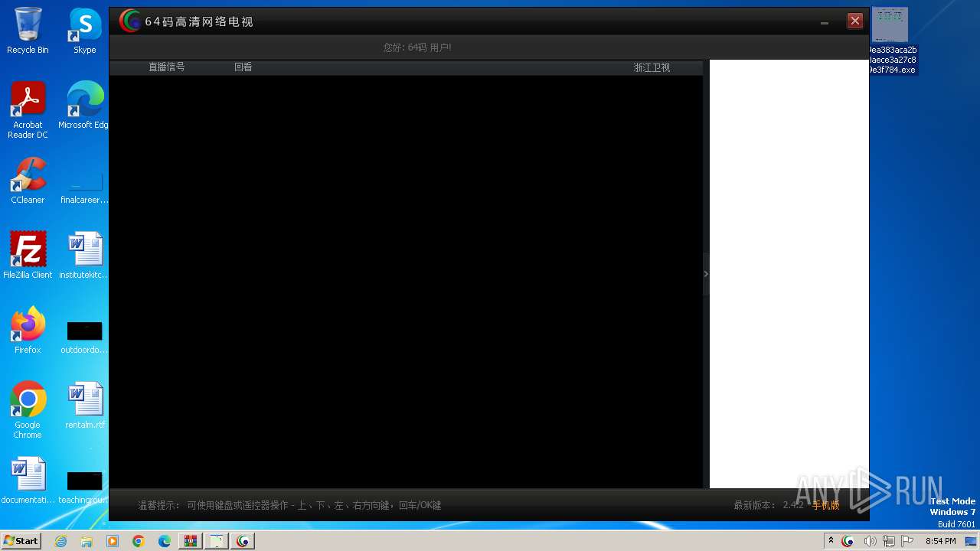The width and height of the screenshot is (980, 551).
Task: Open the documentati Word document icon
Action: pos(28,480)
